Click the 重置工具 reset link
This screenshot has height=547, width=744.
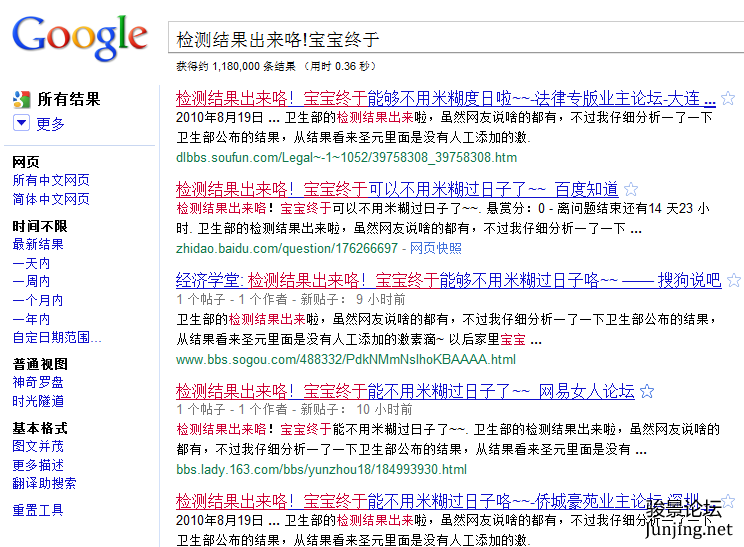coord(38,510)
